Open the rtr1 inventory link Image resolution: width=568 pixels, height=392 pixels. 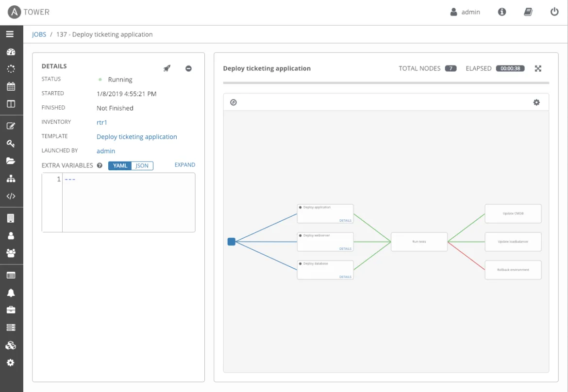click(x=101, y=122)
